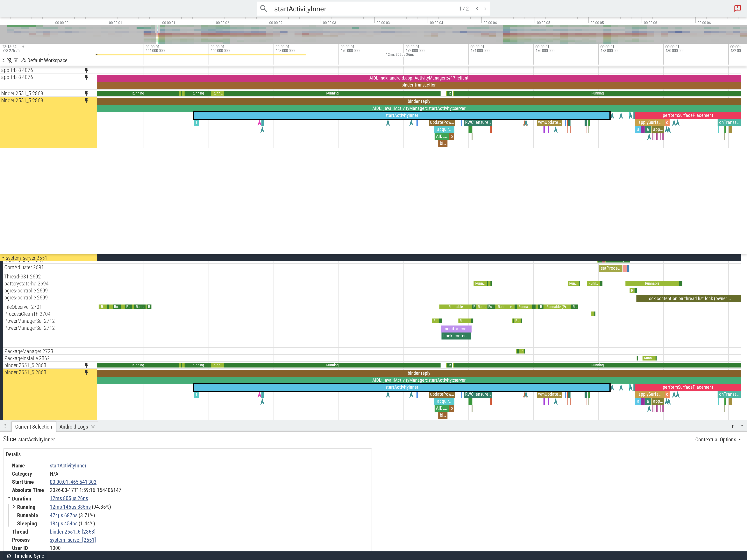This screenshot has height=560, width=747.
Task: Select the updatePow... slice in pinned binder track
Action: pos(442,122)
